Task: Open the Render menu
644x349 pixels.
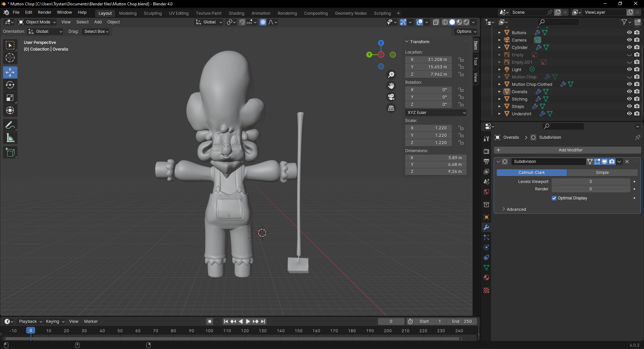Action: (x=45, y=12)
